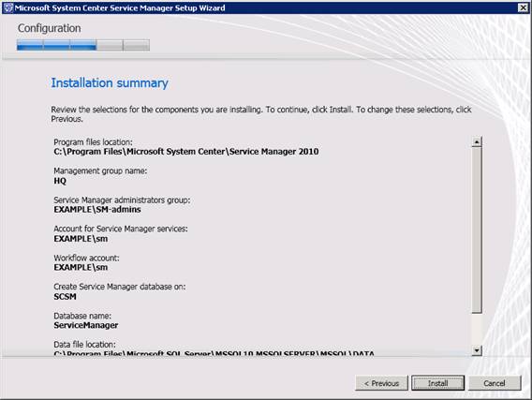
Task: Select the program files location path
Action: coord(186,152)
